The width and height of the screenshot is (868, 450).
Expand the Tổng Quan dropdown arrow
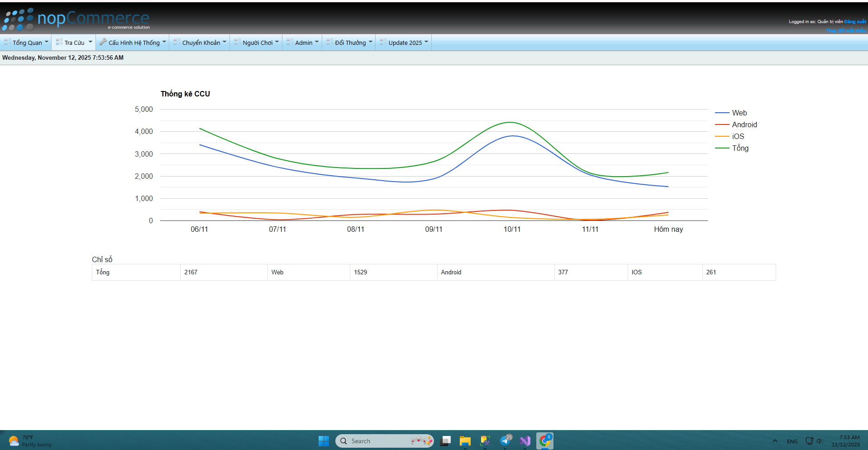46,42
